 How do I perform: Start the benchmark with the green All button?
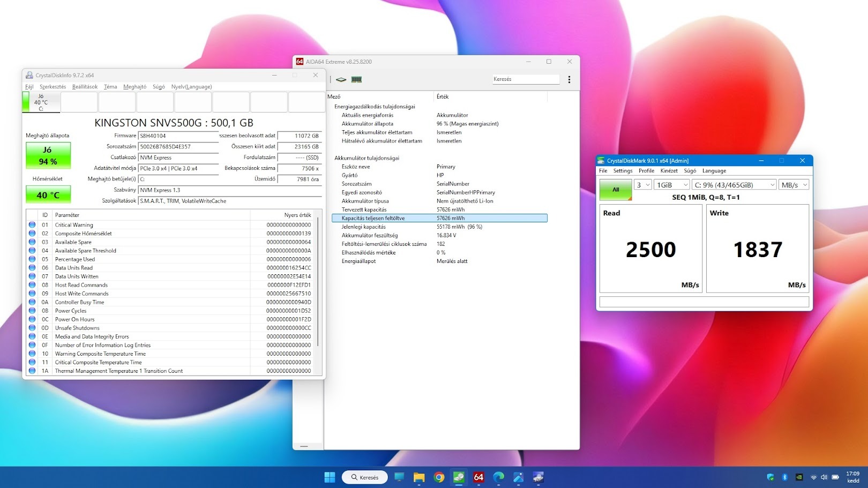(616, 190)
